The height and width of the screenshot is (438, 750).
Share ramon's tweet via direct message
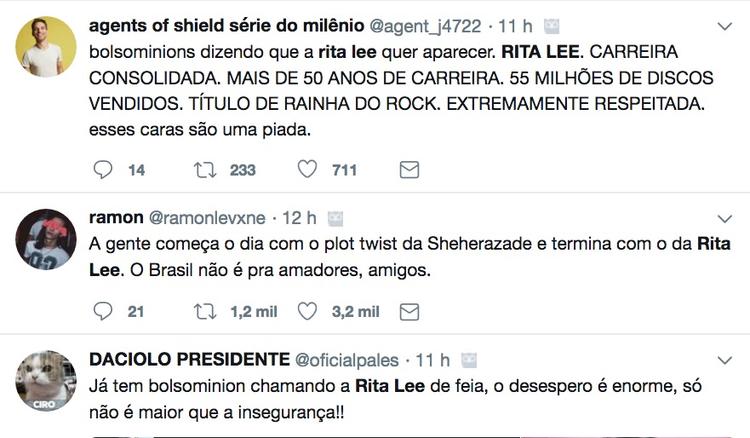(409, 312)
